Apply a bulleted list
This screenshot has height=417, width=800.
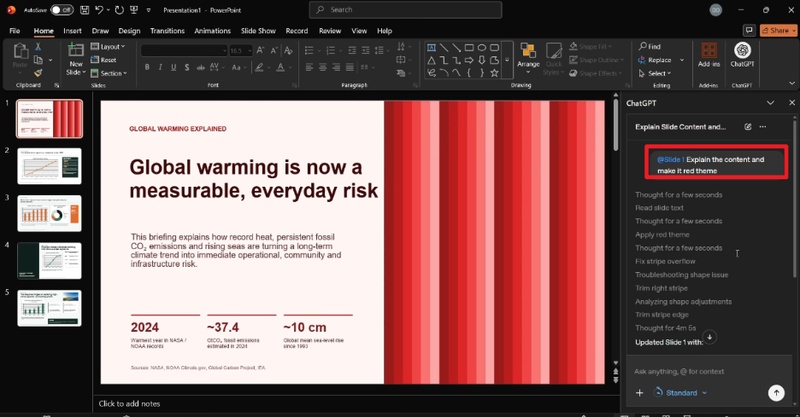pos(309,51)
